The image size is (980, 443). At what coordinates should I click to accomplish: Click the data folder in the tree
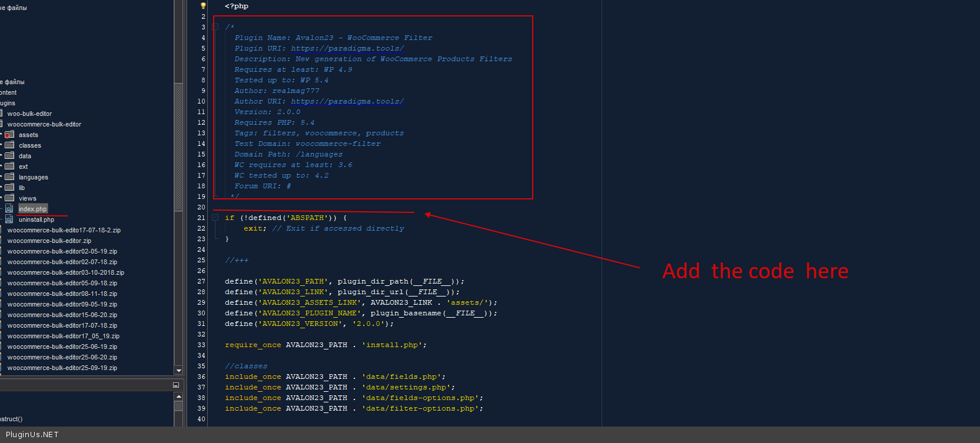click(25, 156)
